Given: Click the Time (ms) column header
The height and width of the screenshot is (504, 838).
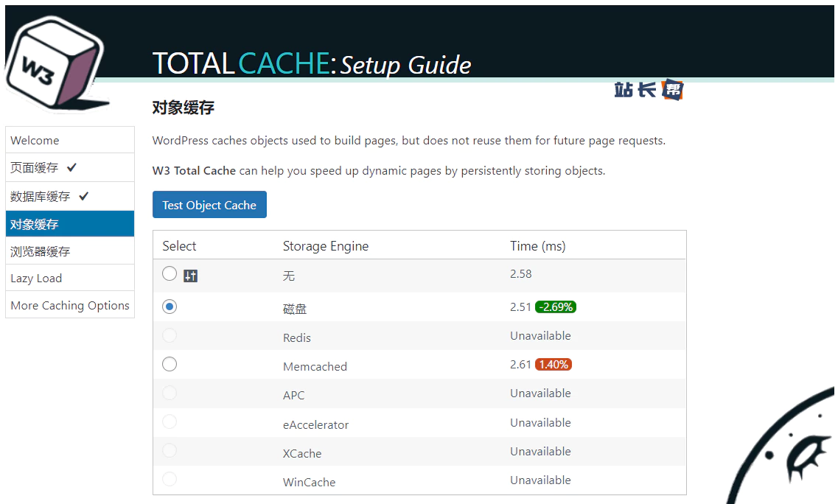Looking at the screenshot, I should pos(537,246).
